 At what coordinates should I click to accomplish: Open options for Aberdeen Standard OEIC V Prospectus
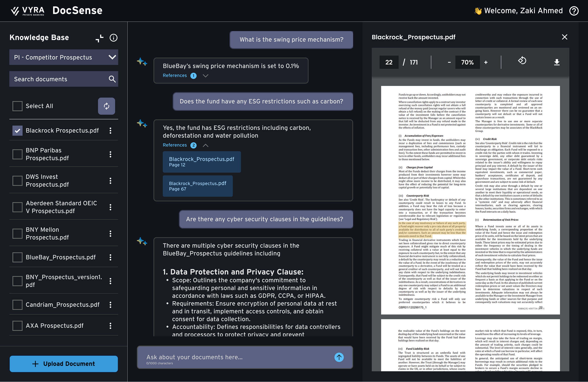[110, 207]
